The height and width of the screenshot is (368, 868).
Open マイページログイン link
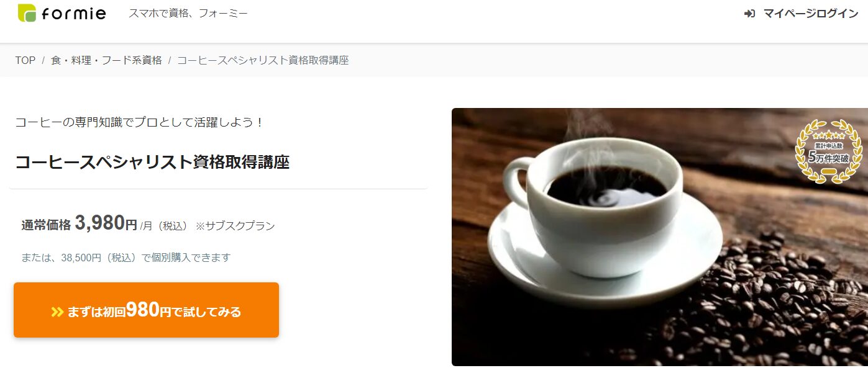coord(811,13)
